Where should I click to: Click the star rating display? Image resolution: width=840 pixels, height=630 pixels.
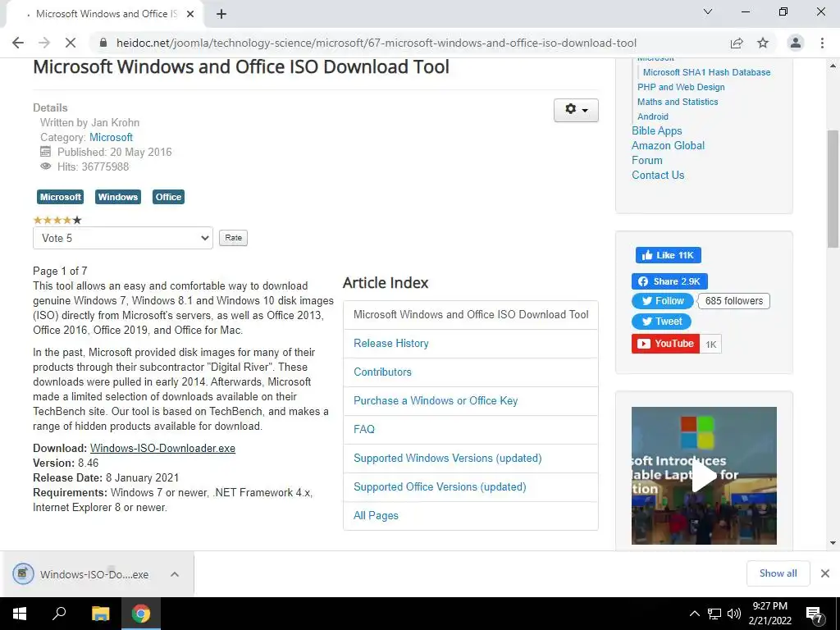coord(57,220)
